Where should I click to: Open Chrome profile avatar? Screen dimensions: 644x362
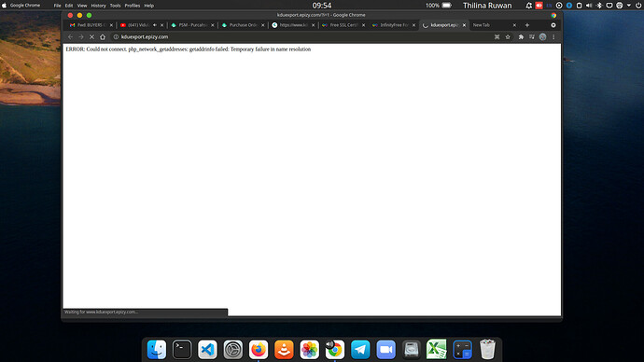point(542,37)
